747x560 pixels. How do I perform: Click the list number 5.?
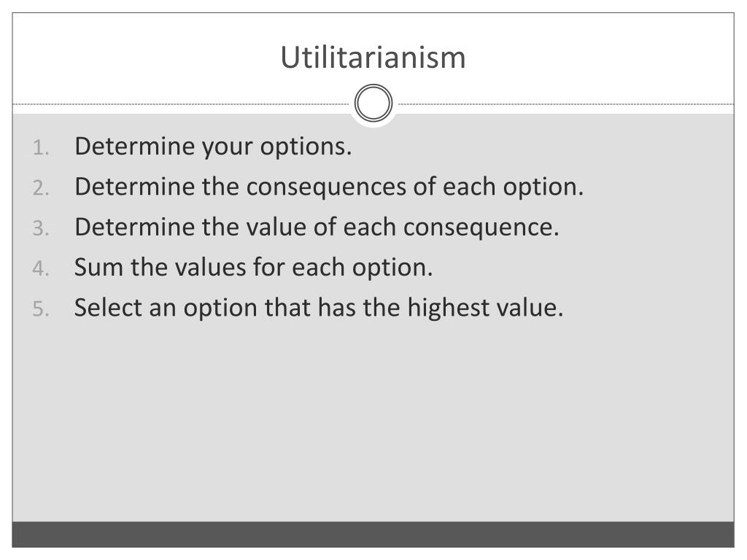pyautogui.click(x=41, y=309)
